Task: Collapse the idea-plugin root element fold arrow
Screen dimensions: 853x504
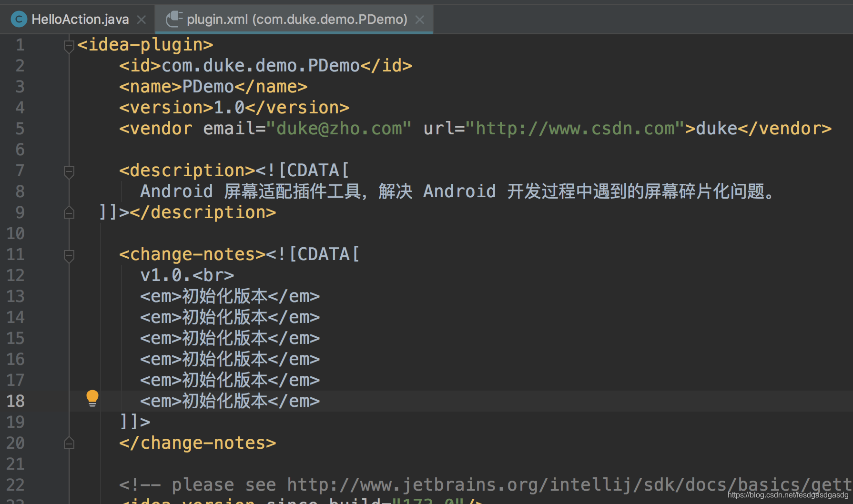Action: click(x=69, y=45)
